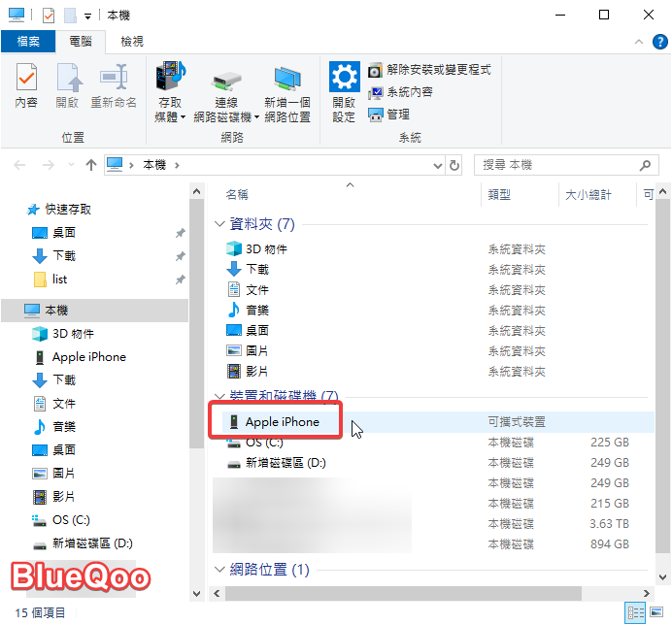Switch to large icons view in status bar

[x=657, y=613]
